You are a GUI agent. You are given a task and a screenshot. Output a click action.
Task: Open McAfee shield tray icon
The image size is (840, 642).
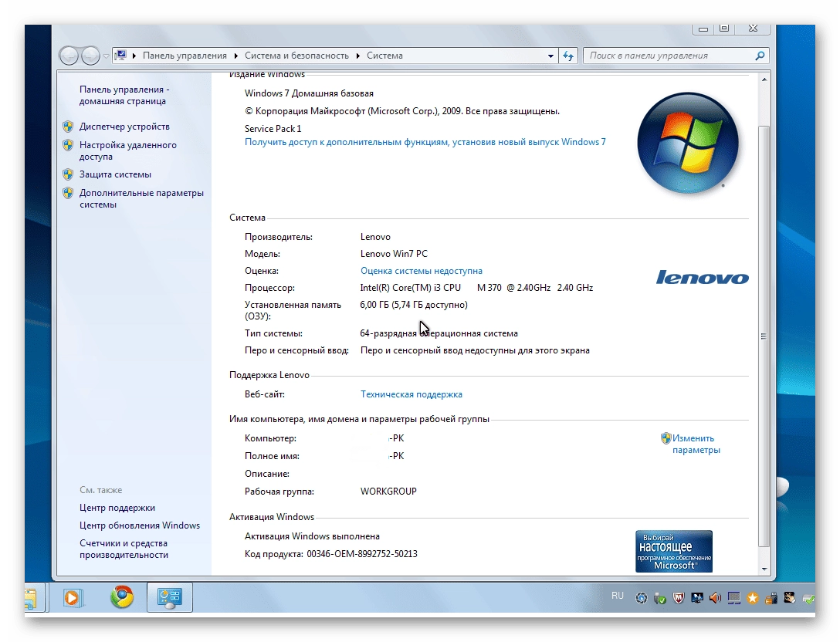679,598
